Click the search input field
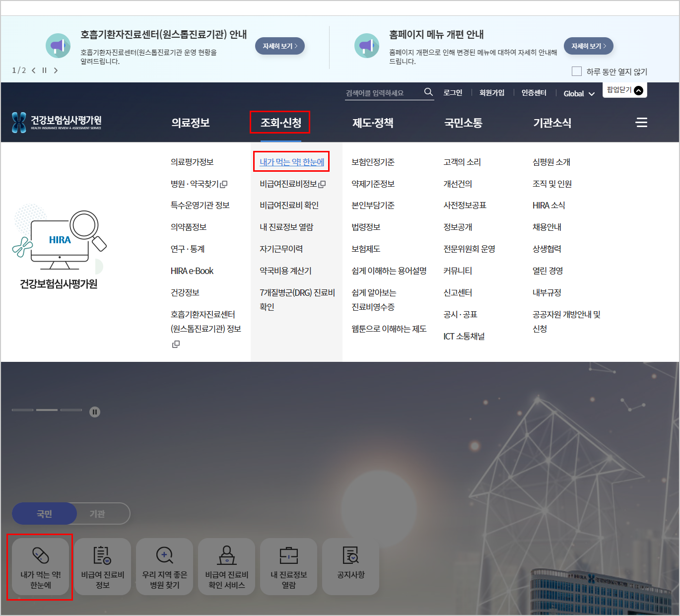The width and height of the screenshot is (680, 616). (382, 92)
